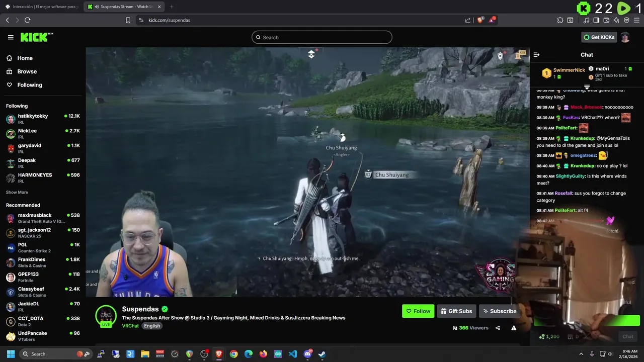Expand Following list with Show More
Viewport: 644px width, 362px height.
coord(17,193)
